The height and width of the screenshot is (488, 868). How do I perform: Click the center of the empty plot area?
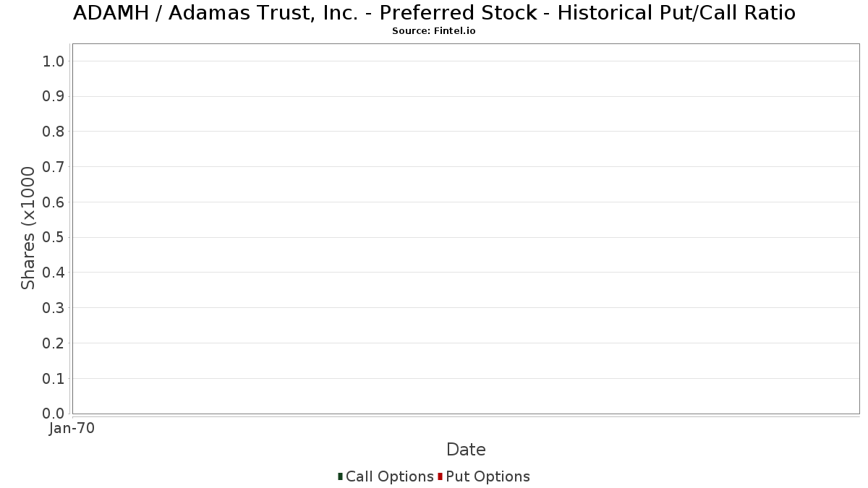(466, 228)
